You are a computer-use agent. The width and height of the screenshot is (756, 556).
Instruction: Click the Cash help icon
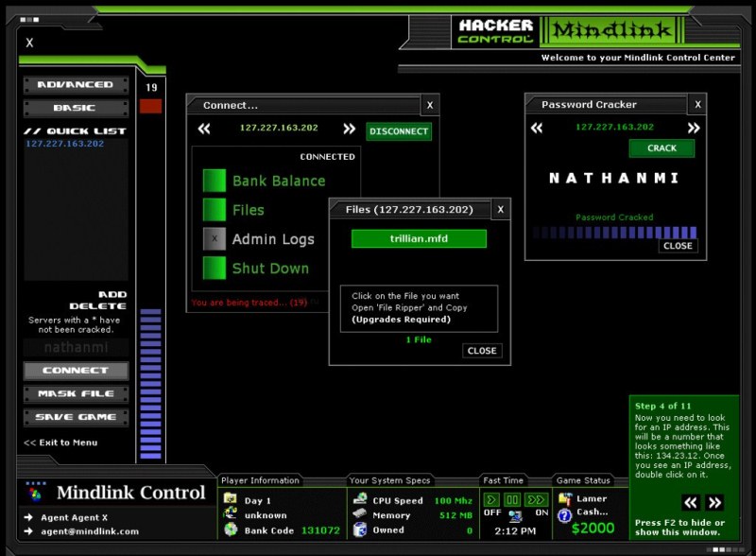tap(564, 515)
